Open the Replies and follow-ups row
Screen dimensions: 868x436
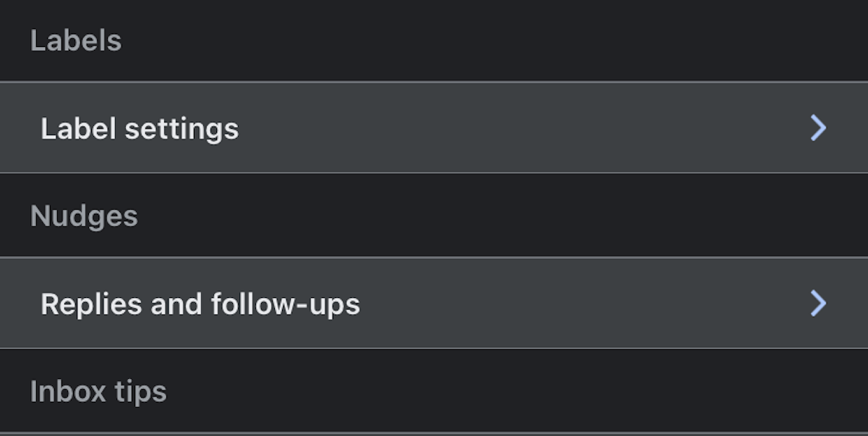click(434, 304)
